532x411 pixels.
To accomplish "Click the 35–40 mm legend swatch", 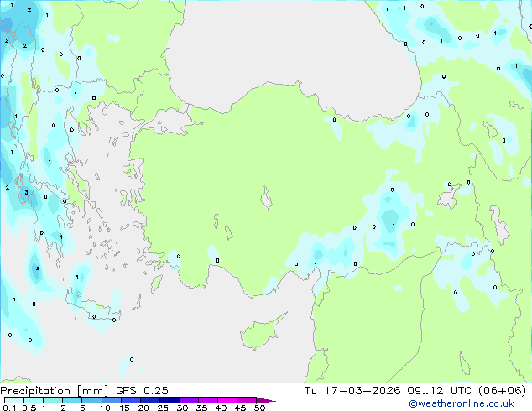I will pos(207,400).
